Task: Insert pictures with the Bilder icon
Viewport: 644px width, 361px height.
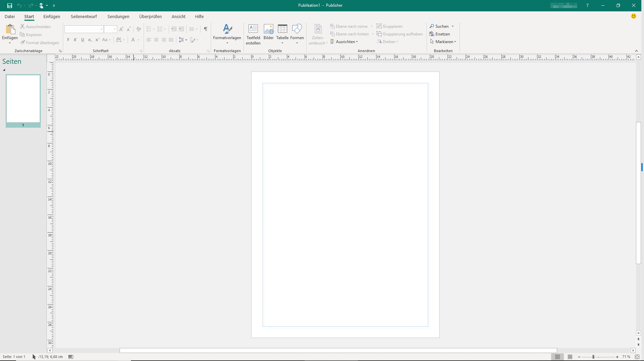Action: pos(268,32)
